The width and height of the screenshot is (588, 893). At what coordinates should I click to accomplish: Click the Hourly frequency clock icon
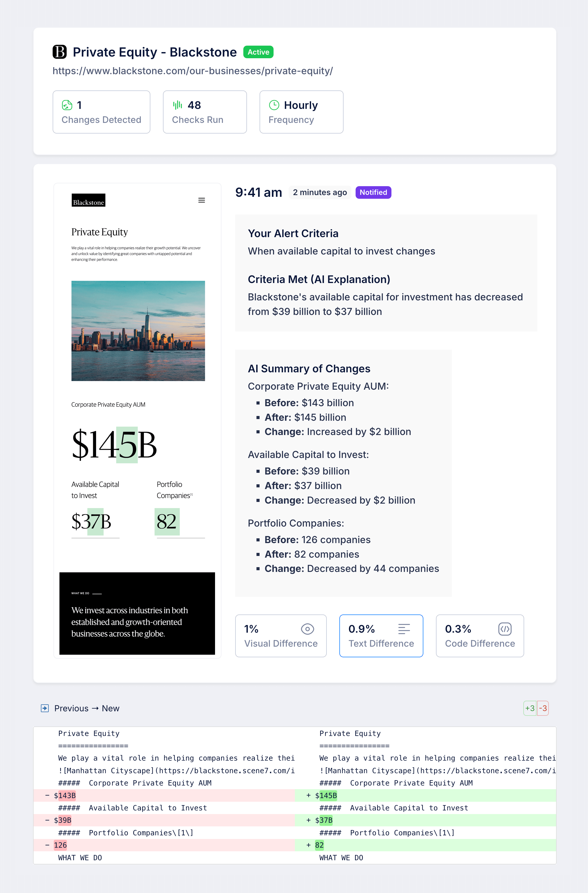tap(274, 105)
